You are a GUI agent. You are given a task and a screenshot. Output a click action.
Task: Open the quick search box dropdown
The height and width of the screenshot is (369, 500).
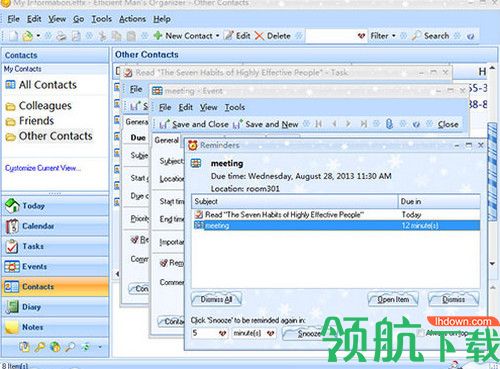(x=361, y=36)
